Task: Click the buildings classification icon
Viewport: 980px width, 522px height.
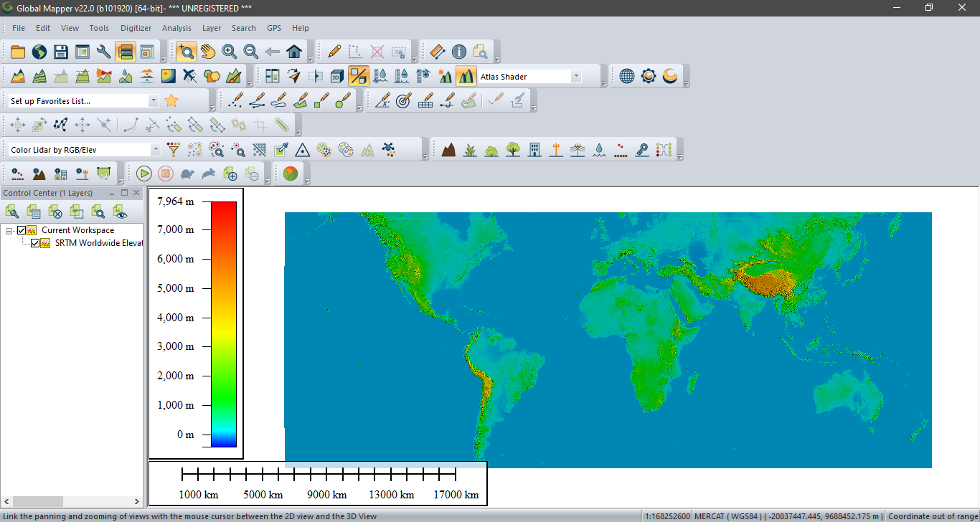Action: [534, 149]
